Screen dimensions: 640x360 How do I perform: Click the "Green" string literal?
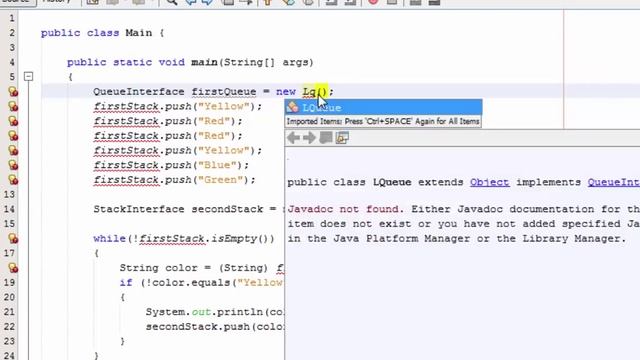pos(220,180)
